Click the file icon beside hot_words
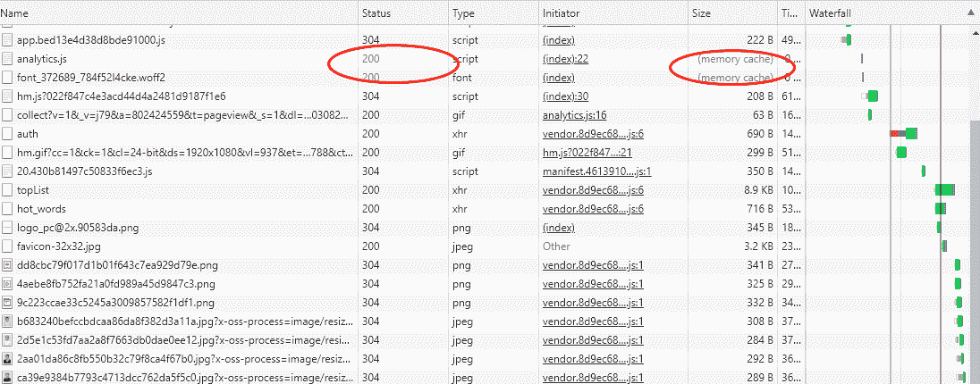Screen dimensions: 980x384 (7, 209)
